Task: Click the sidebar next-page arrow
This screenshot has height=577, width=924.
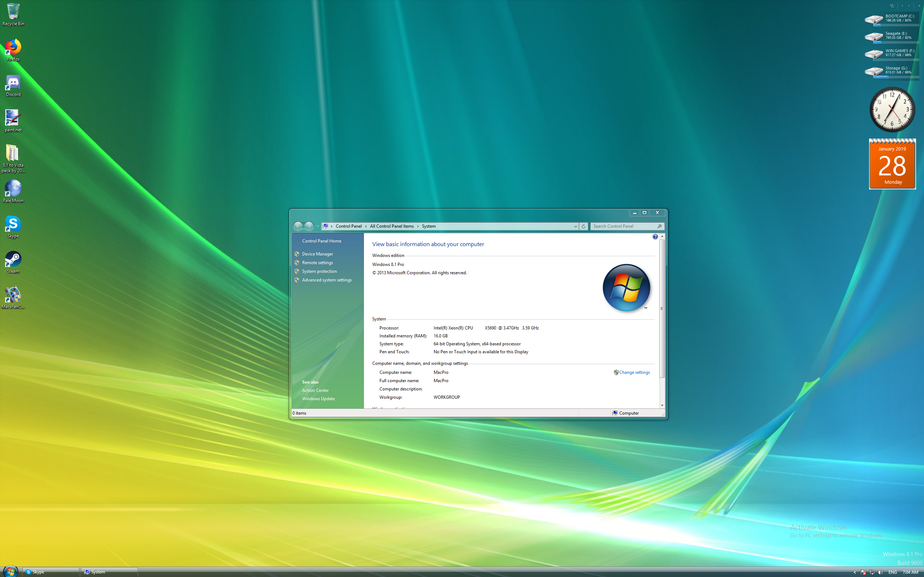Action: pos(909,6)
